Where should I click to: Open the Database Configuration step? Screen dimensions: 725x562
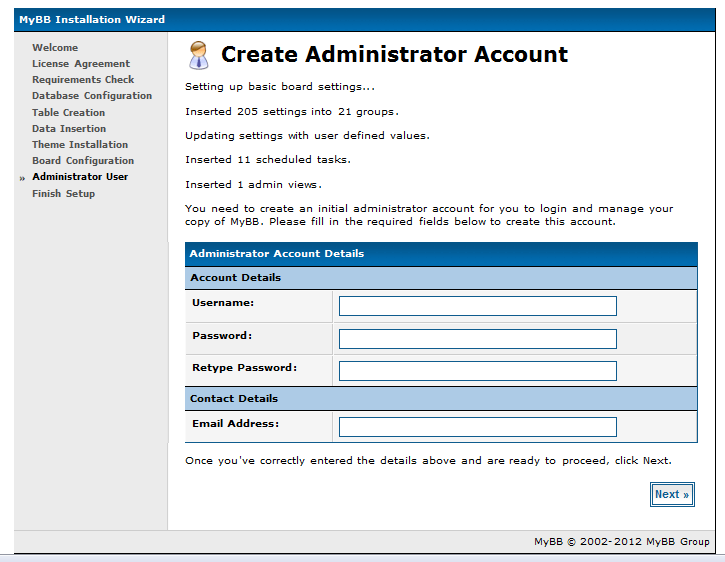(x=92, y=96)
